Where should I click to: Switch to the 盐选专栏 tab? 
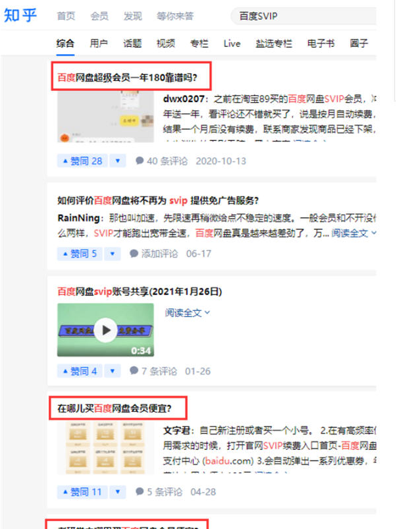click(274, 43)
